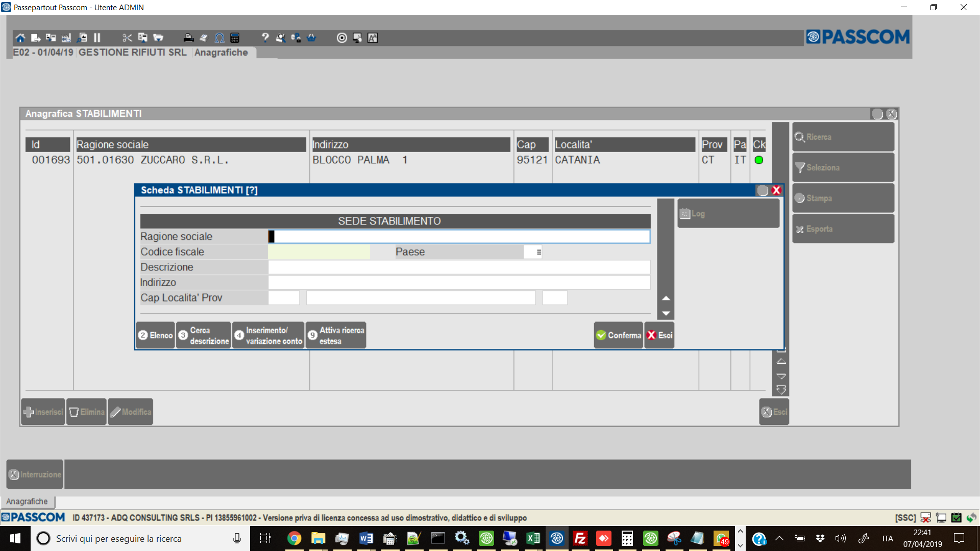Click the Ragione sociale input field

tap(459, 237)
